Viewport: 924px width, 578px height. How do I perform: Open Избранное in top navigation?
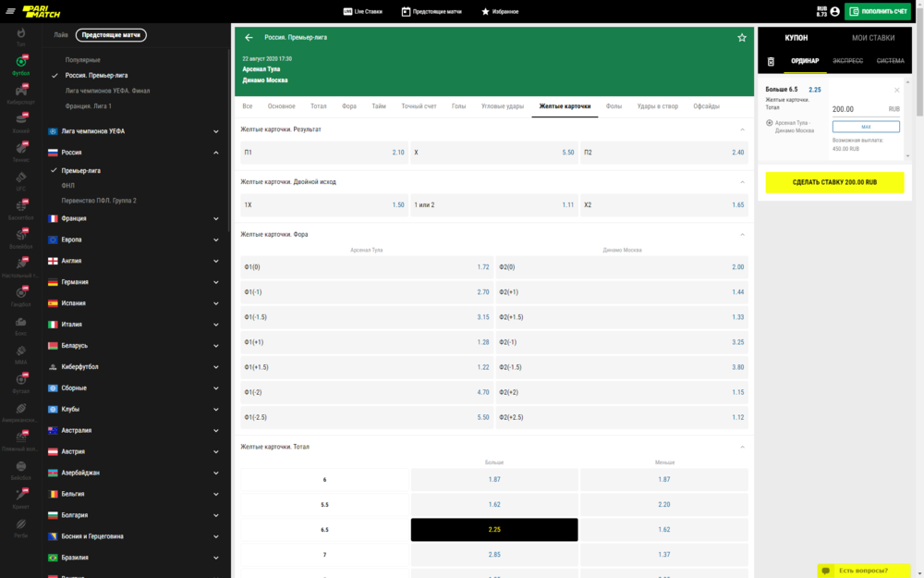(500, 11)
